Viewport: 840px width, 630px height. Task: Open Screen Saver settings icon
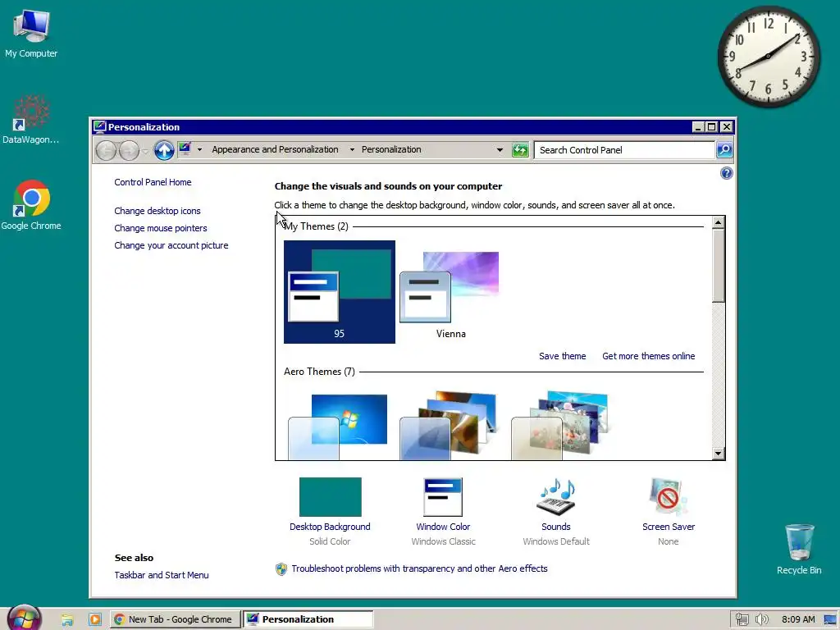[x=668, y=497]
